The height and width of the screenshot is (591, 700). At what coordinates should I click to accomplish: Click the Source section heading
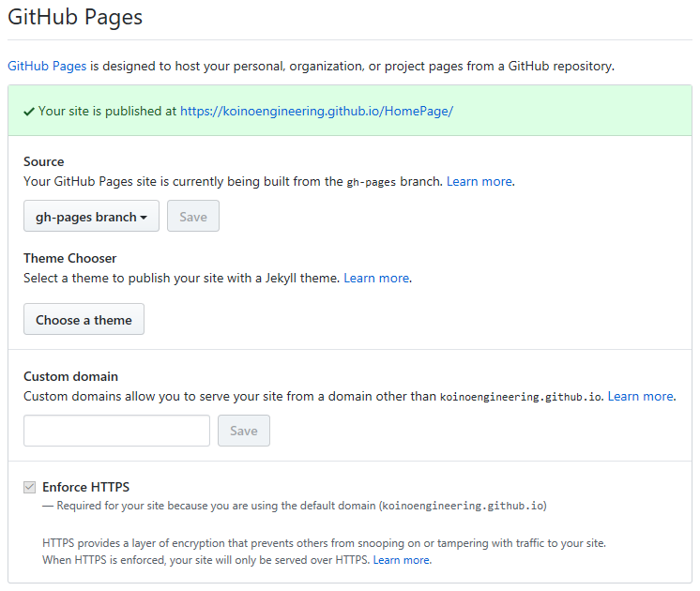[x=44, y=161]
